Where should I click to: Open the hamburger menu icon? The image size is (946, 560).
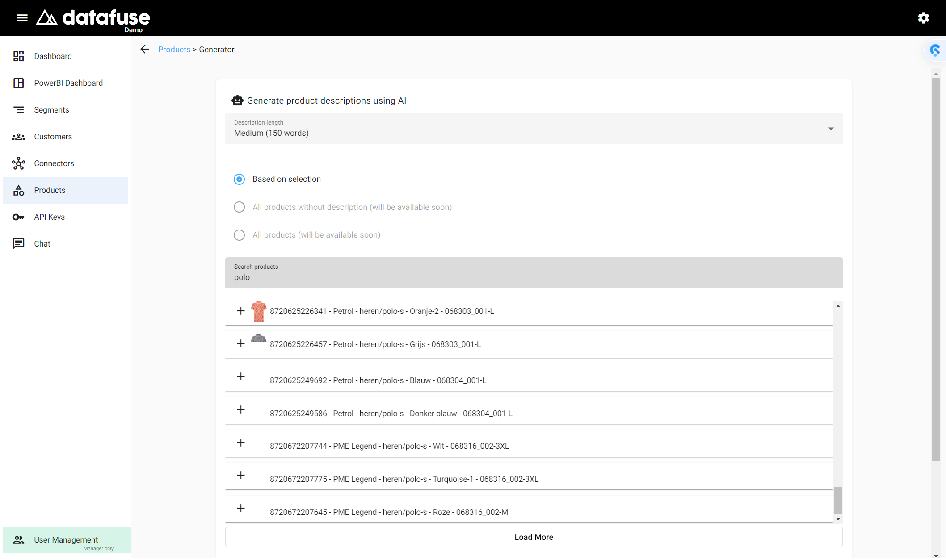click(22, 18)
